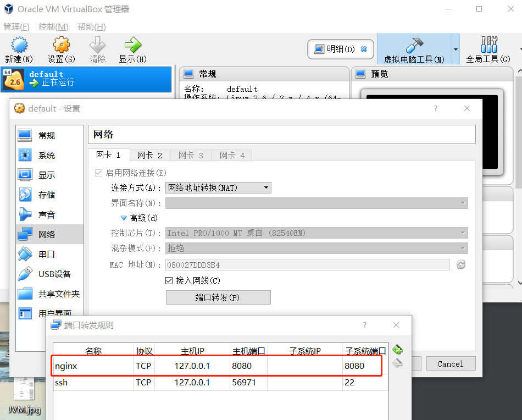Click the New (新建) VM toolbar icon
The width and height of the screenshot is (522, 420).
(x=19, y=50)
